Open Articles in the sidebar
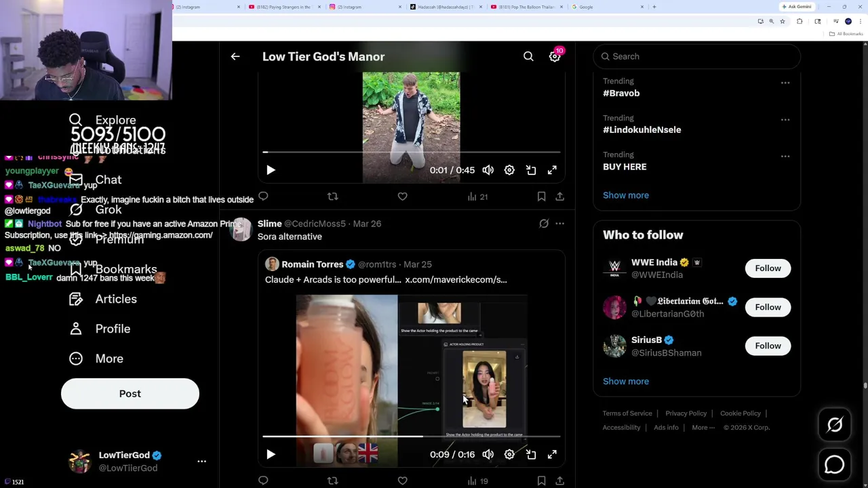 [102, 300]
